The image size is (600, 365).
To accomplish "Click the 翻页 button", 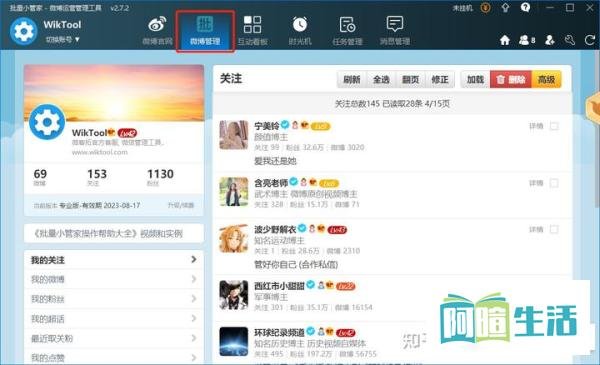I will pyautogui.click(x=410, y=80).
